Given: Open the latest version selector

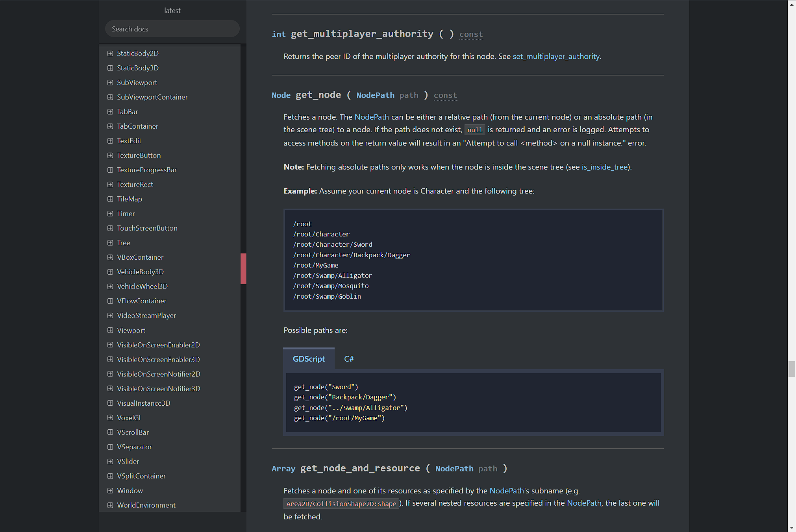Looking at the screenshot, I should [x=172, y=11].
